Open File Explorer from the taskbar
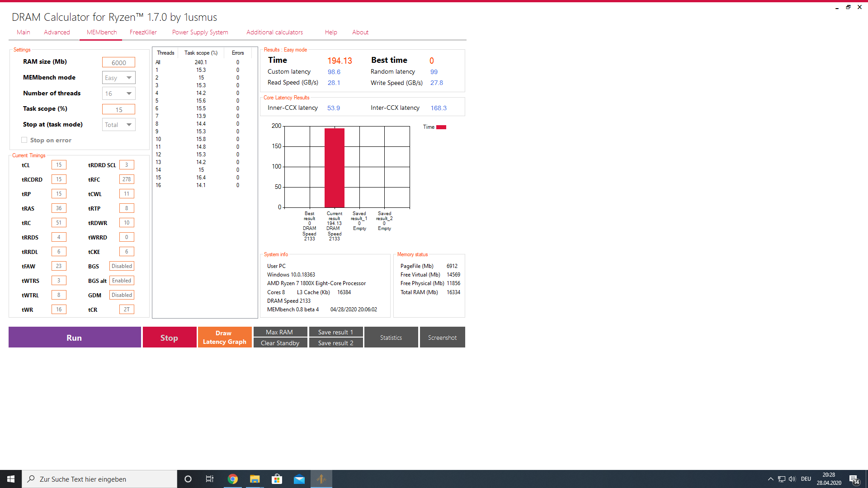868x488 pixels. tap(255, 479)
